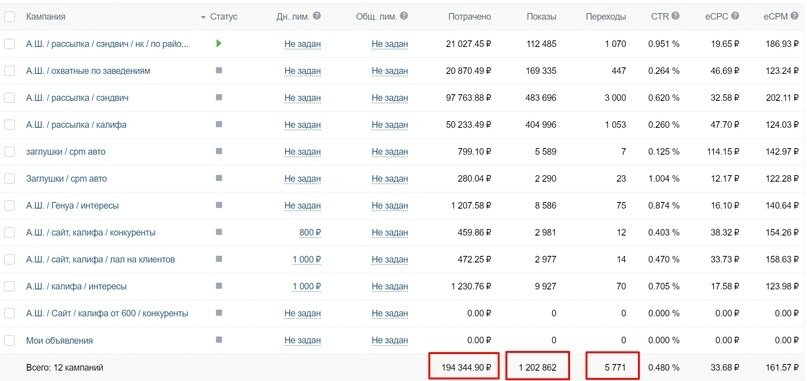Viewport: 807px width, 381px height.
Task: Toggle the select-all checkbox in table header
Action: (10, 16)
